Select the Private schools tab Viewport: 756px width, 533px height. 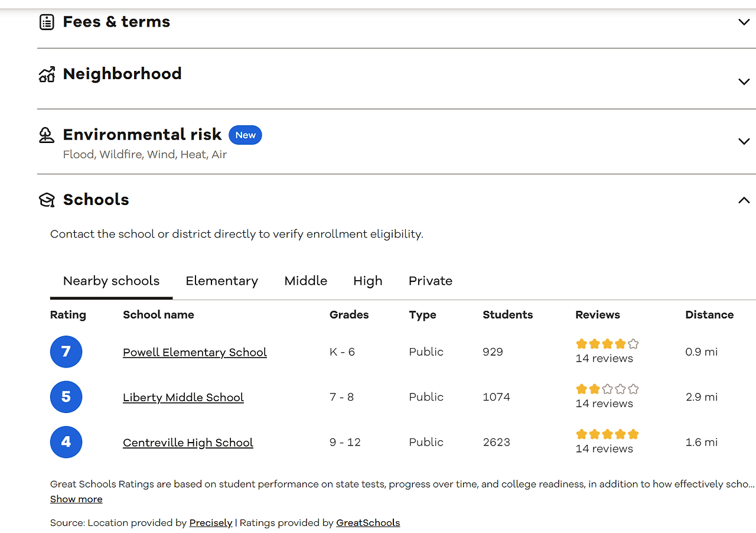tap(430, 281)
